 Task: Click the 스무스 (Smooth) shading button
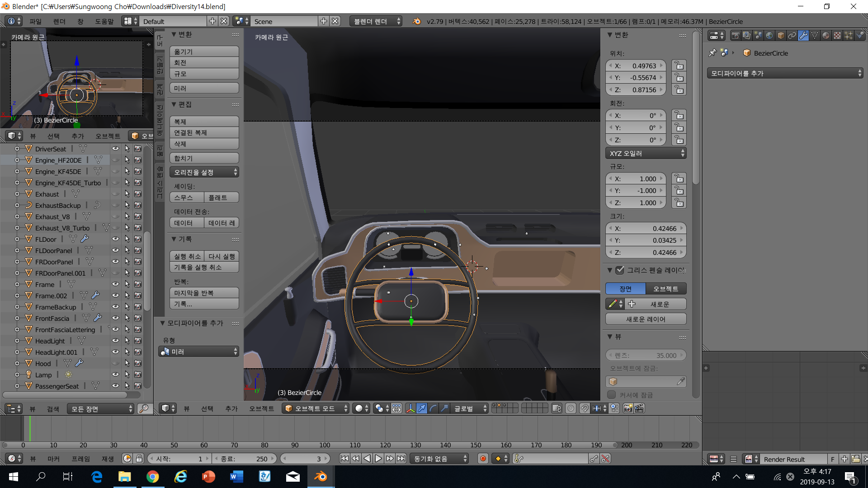(x=187, y=197)
